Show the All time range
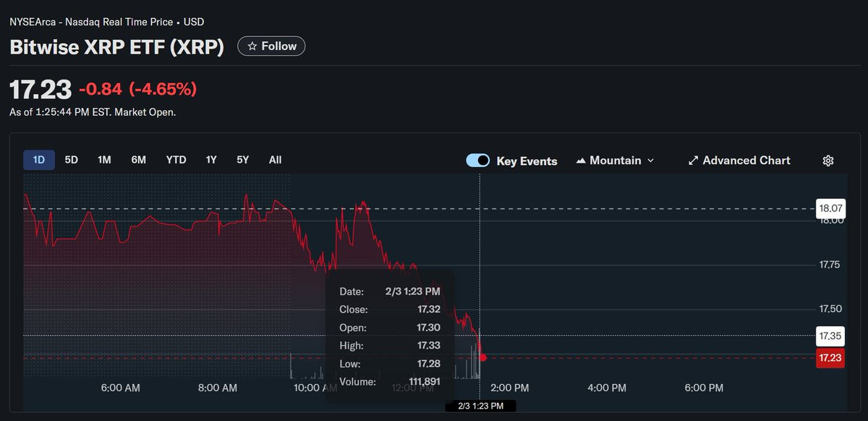Image resolution: width=868 pixels, height=421 pixels. 275,160
